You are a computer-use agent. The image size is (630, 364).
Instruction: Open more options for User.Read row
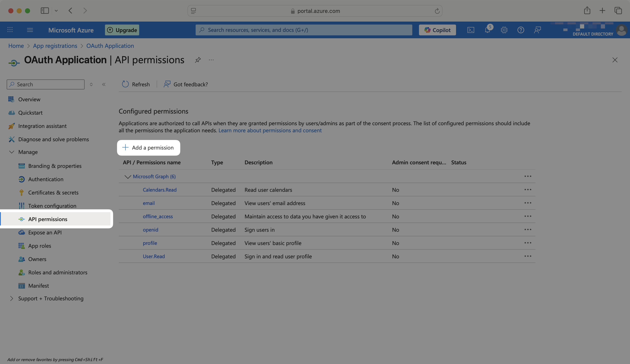pos(527,256)
